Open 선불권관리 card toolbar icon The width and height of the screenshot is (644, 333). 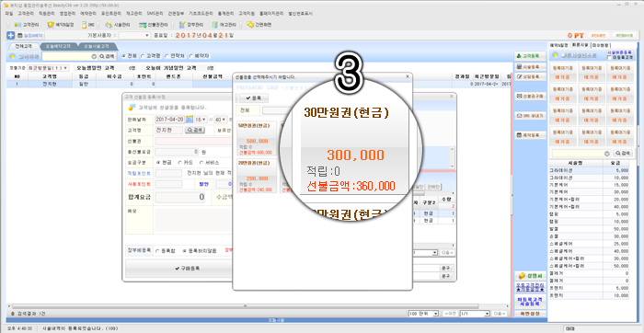[x=143, y=25]
